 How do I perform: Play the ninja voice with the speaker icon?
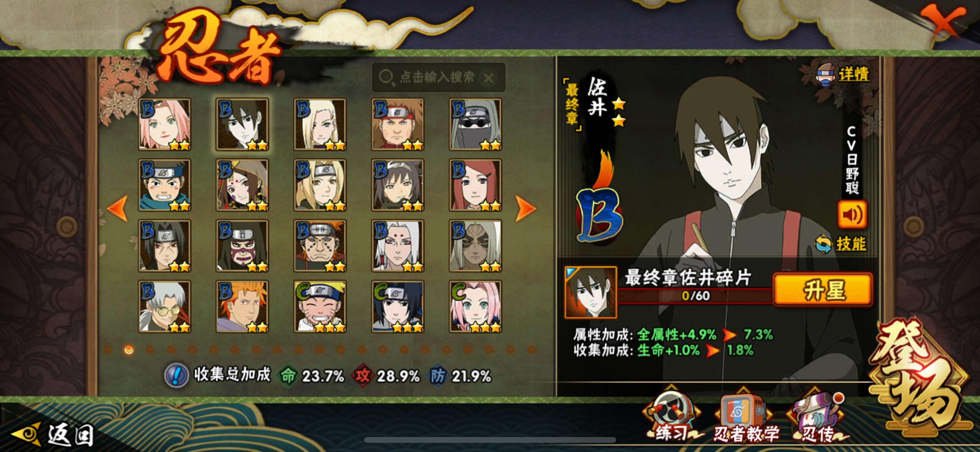pyautogui.click(x=852, y=215)
